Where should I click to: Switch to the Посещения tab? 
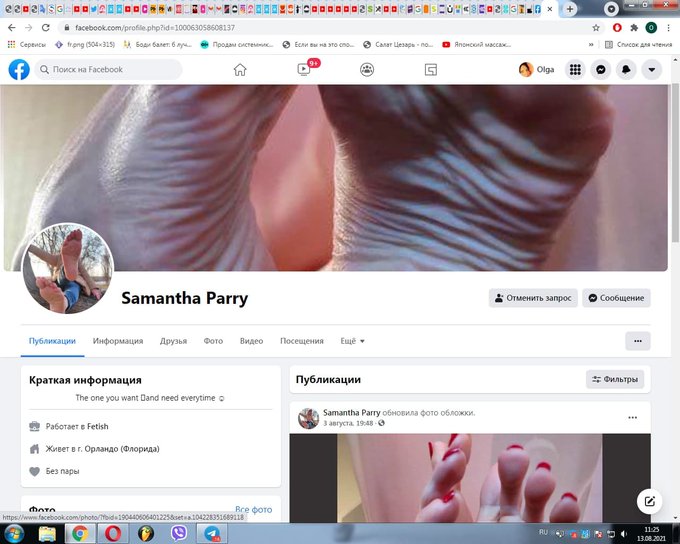tap(302, 341)
